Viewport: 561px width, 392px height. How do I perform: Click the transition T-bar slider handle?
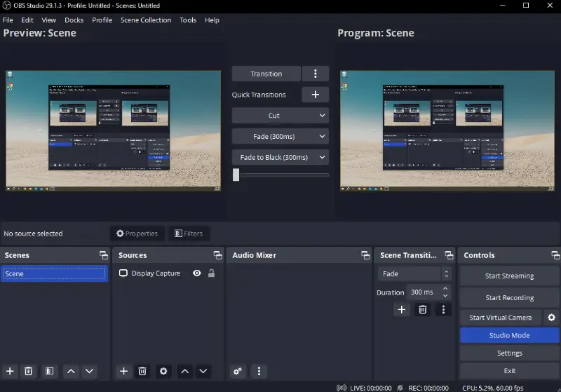pyautogui.click(x=236, y=175)
